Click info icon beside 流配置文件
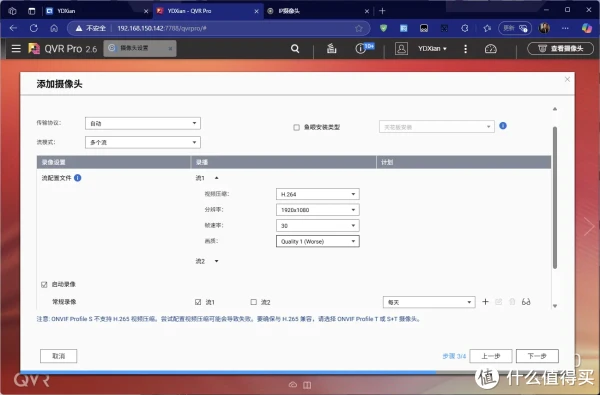This screenshot has width=600, height=395. pyautogui.click(x=78, y=178)
